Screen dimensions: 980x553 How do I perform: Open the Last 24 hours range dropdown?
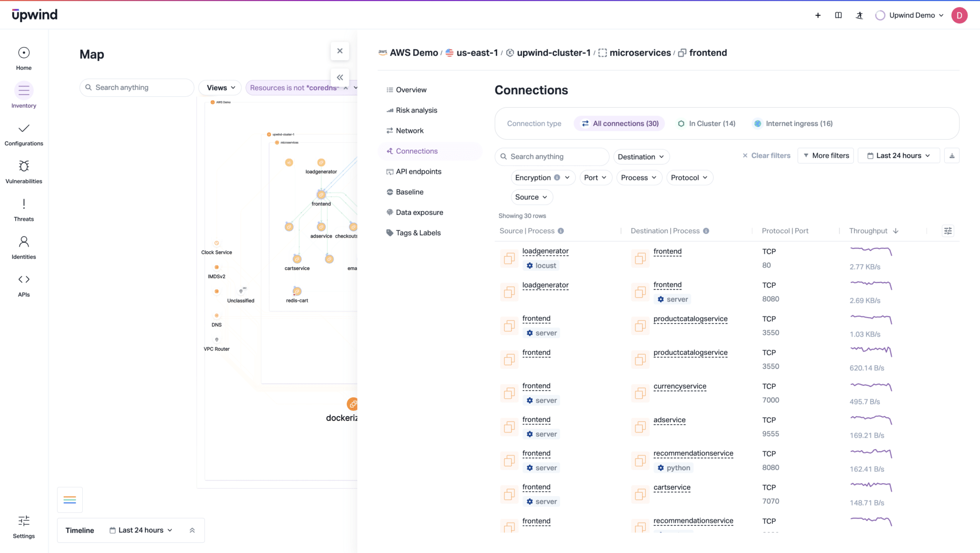click(x=899, y=156)
